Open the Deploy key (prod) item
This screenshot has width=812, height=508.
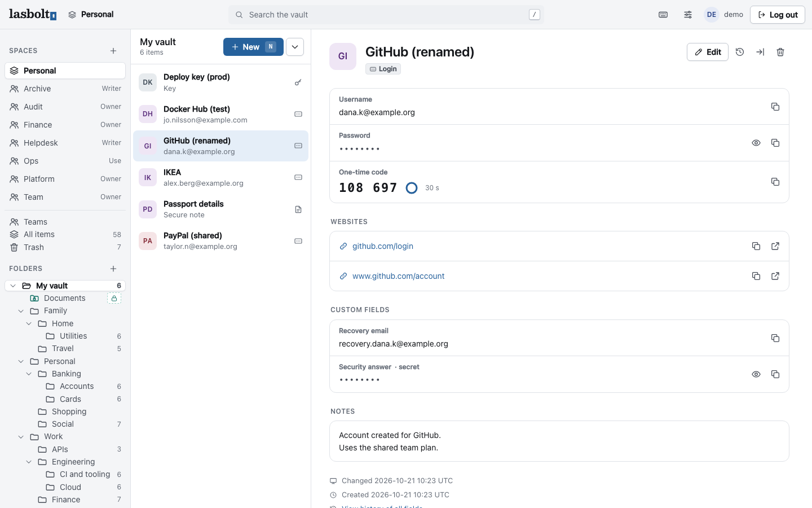[220, 82]
